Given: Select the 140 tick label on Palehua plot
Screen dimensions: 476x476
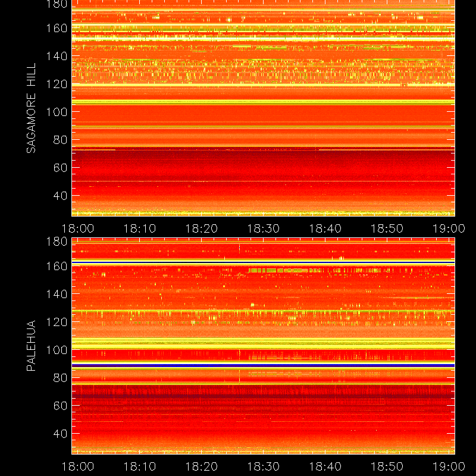Looking at the screenshot, I should coord(57,294).
